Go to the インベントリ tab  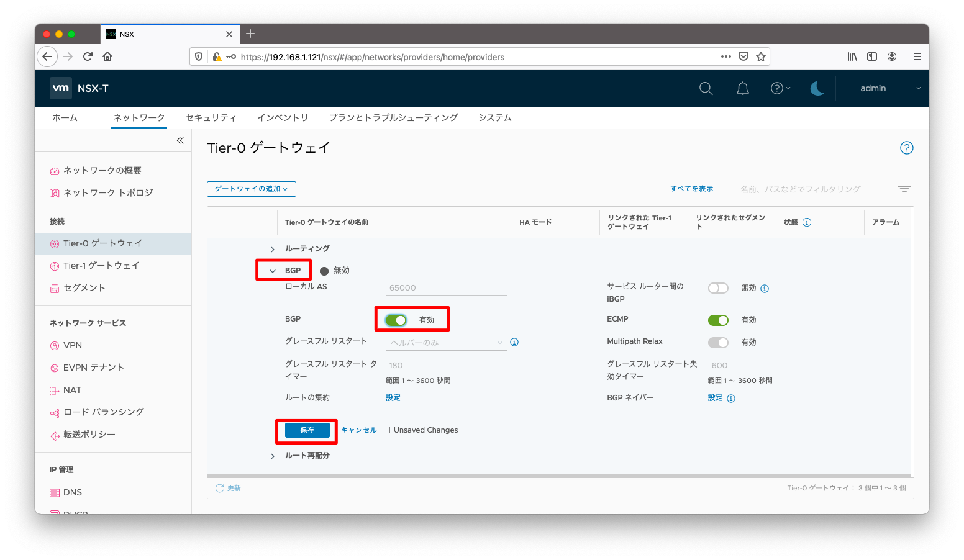pyautogui.click(x=283, y=117)
